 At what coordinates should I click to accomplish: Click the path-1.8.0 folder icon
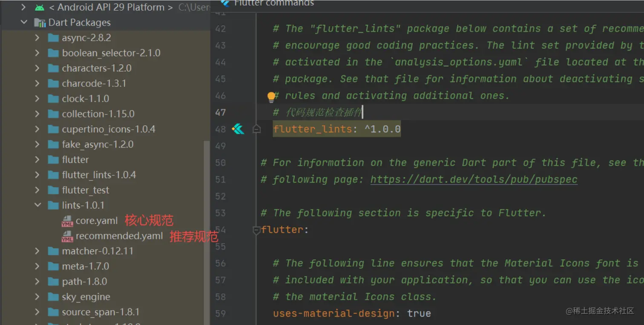[x=53, y=282]
